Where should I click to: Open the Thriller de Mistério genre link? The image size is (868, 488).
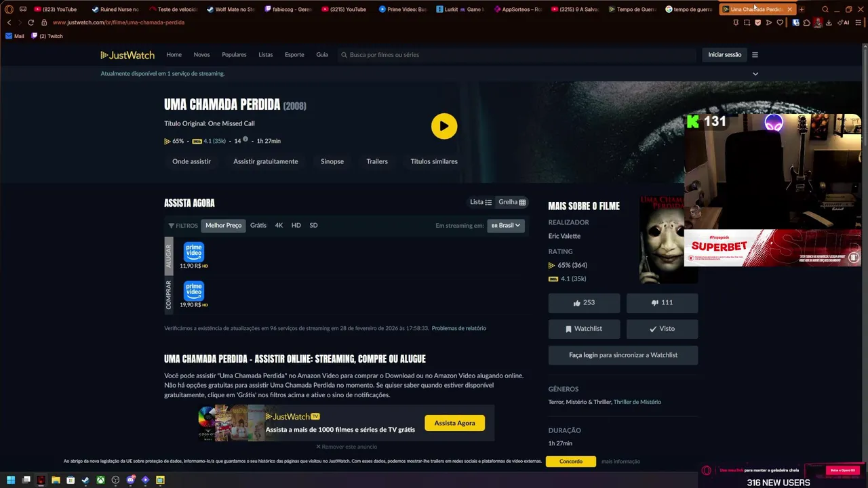[x=637, y=403]
